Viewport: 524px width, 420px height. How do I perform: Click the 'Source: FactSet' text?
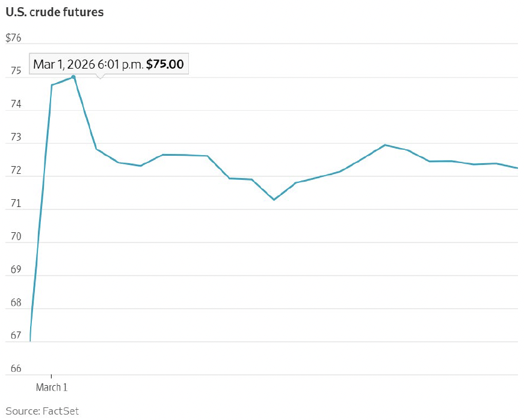(x=42, y=411)
